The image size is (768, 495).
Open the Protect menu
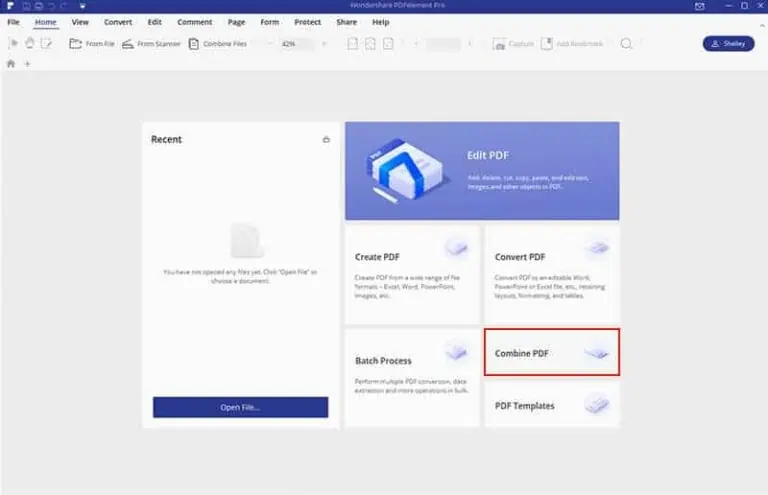pyautogui.click(x=308, y=22)
